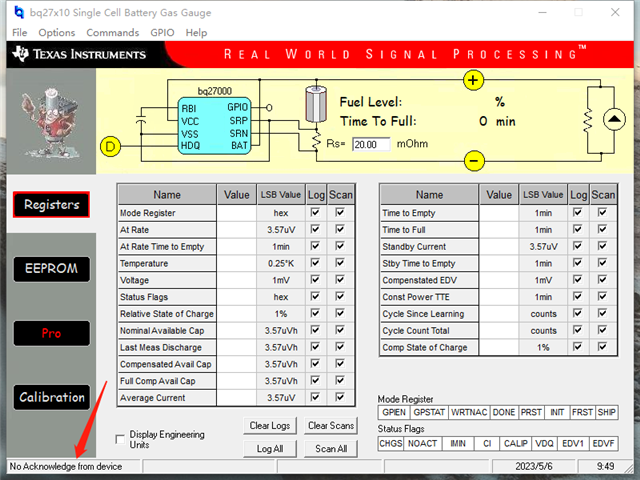Image resolution: width=640 pixels, height=480 pixels.
Task: Click the bq27000 chip diagram
Action: point(214,125)
